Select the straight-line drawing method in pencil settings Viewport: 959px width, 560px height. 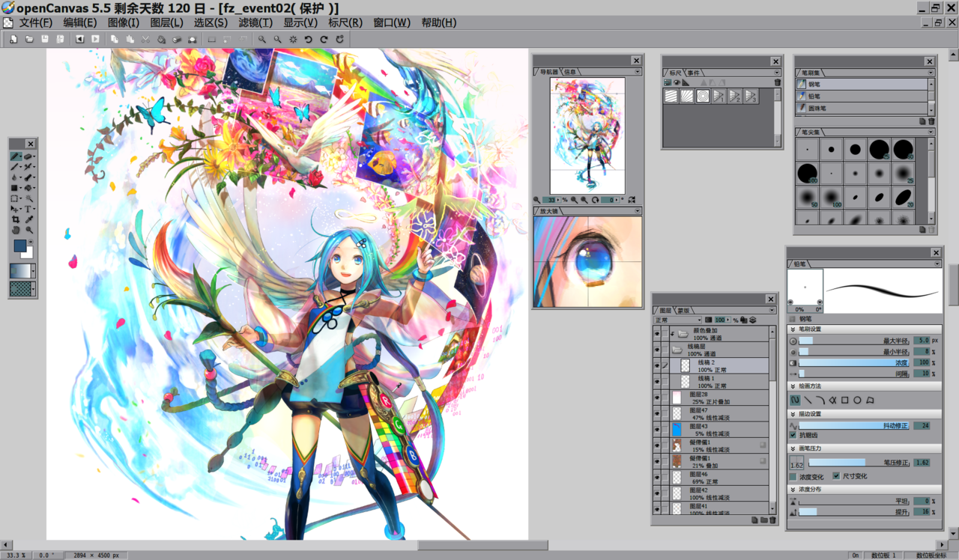(808, 400)
